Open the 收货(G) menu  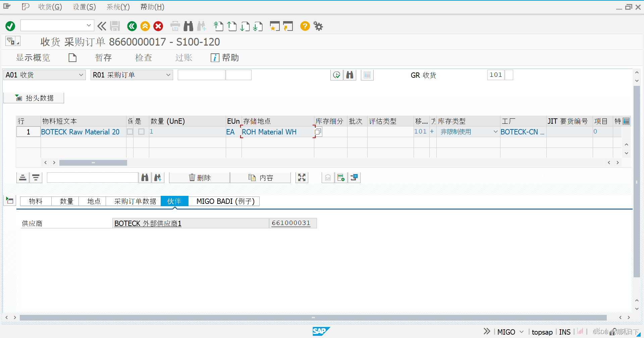click(x=50, y=7)
